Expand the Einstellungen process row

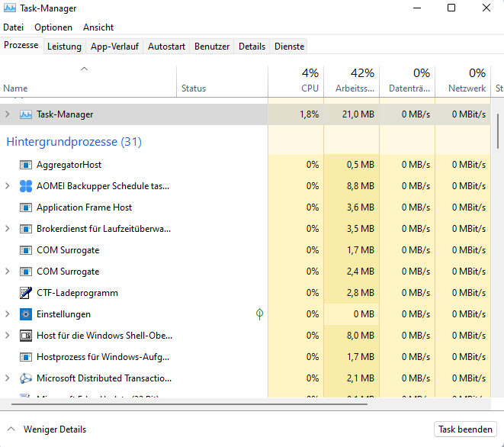(x=8, y=314)
